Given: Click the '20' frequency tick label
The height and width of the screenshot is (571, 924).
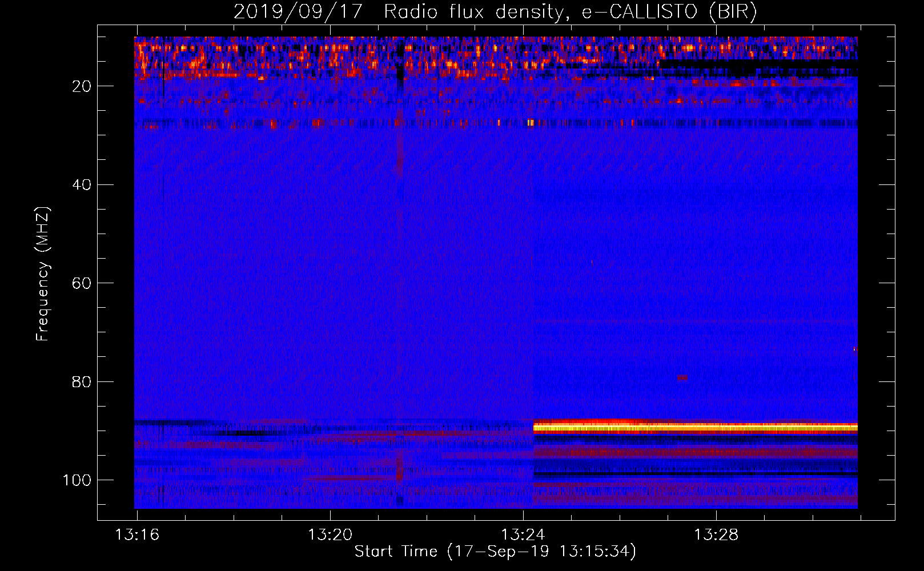Looking at the screenshot, I should pyautogui.click(x=82, y=86).
